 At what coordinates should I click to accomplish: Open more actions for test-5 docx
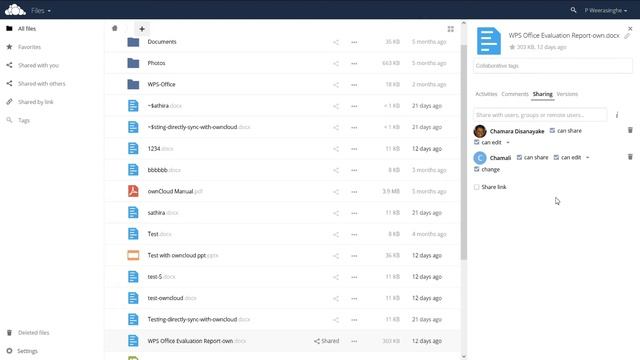coord(354,277)
